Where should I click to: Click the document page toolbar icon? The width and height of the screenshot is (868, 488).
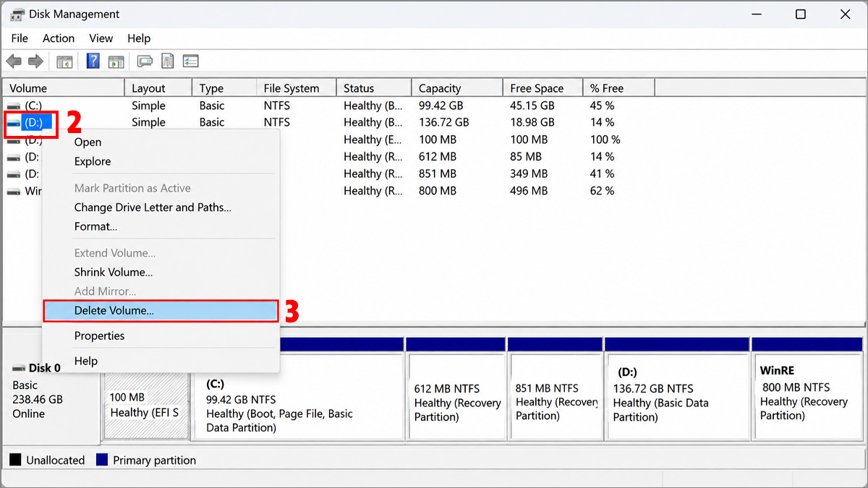pos(168,61)
